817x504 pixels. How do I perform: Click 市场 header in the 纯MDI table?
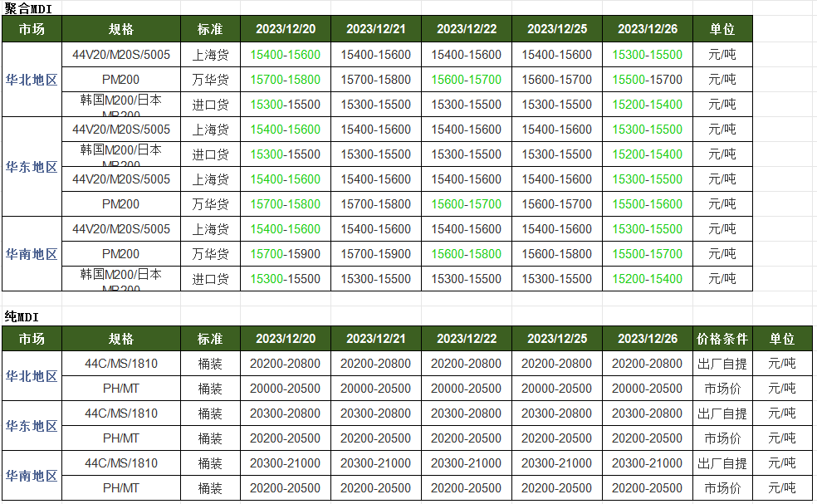click(32, 339)
